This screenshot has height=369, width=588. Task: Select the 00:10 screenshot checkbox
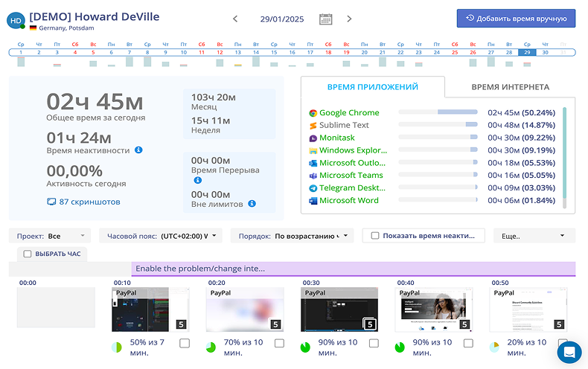click(185, 343)
